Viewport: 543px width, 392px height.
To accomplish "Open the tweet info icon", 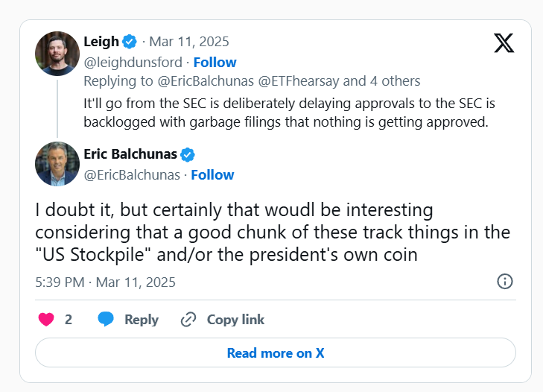I will (504, 282).
